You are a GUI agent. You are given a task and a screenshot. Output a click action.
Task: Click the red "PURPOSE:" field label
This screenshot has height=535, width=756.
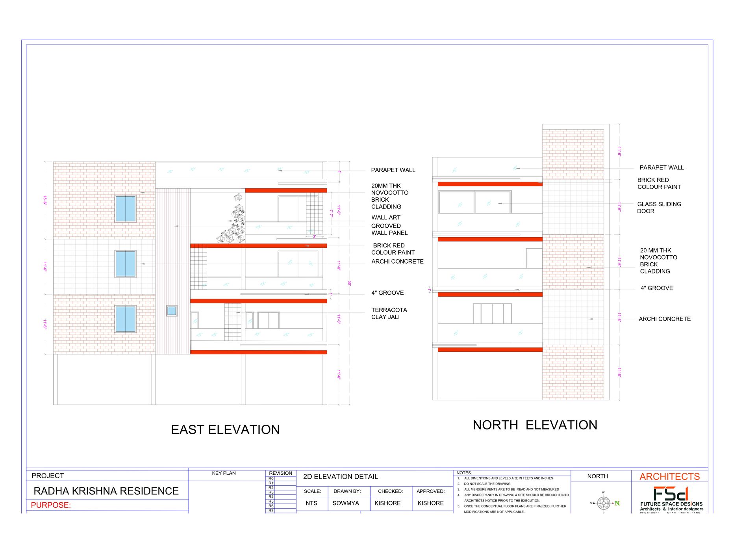[51, 505]
